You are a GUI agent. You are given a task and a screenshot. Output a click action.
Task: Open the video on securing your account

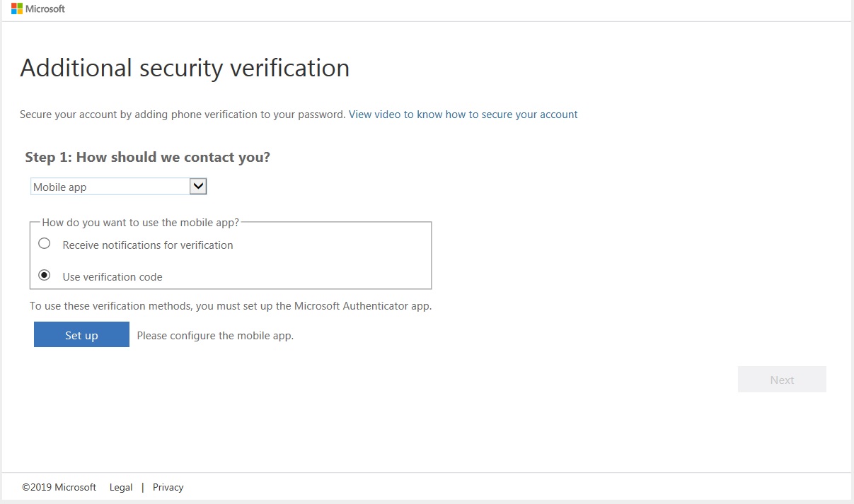click(x=463, y=115)
